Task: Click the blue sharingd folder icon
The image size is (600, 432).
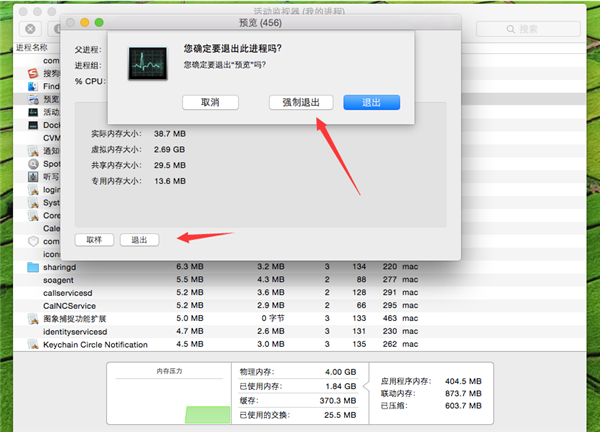Action: 33,267
